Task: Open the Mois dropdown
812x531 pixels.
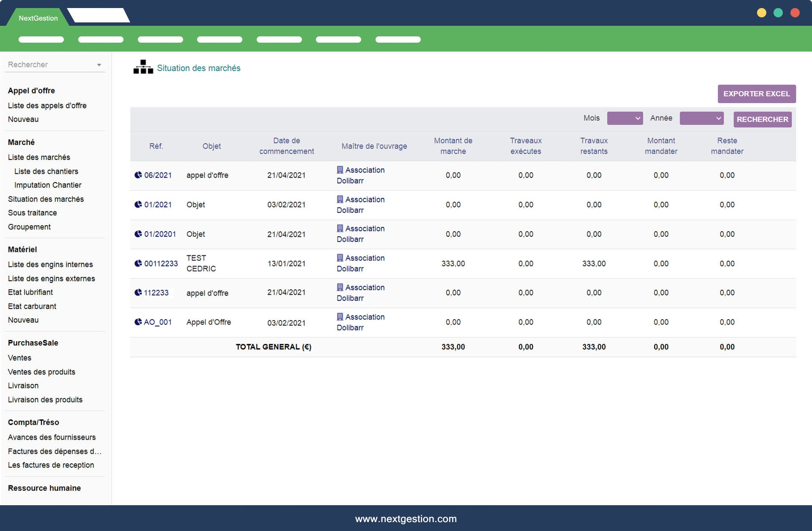Action: pos(625,118)
